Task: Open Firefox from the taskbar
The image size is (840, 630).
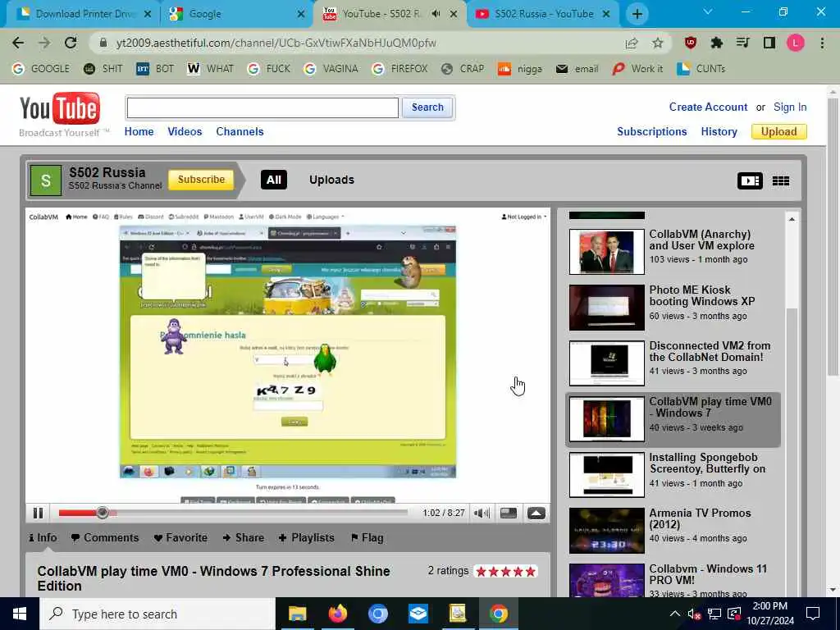Action: (x=337, y=614)
